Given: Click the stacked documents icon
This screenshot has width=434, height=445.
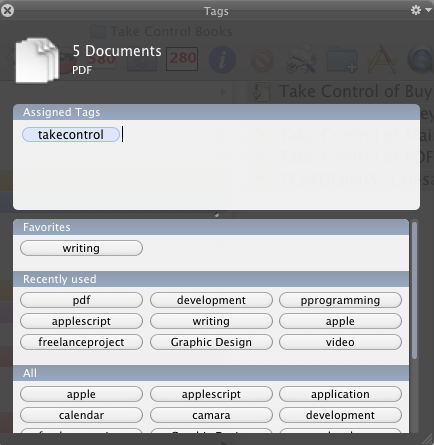Looking at the screenshot, I should [37, 60].
